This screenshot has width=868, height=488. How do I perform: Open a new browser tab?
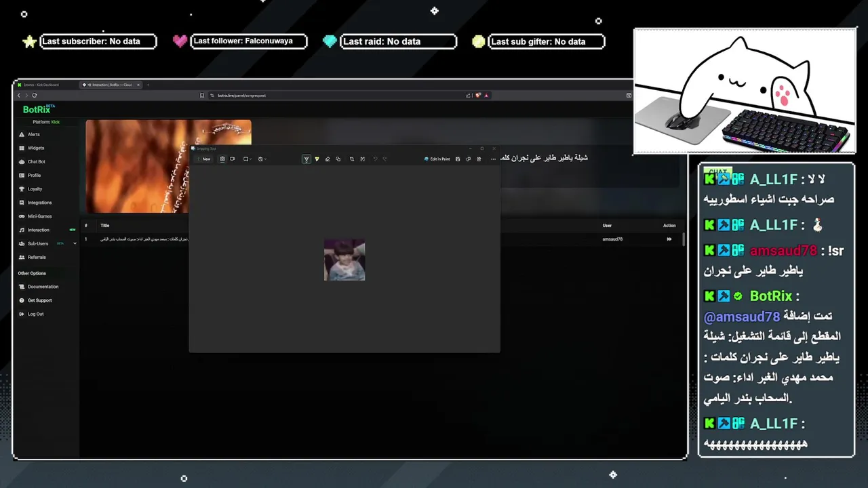tap(148, 85)
